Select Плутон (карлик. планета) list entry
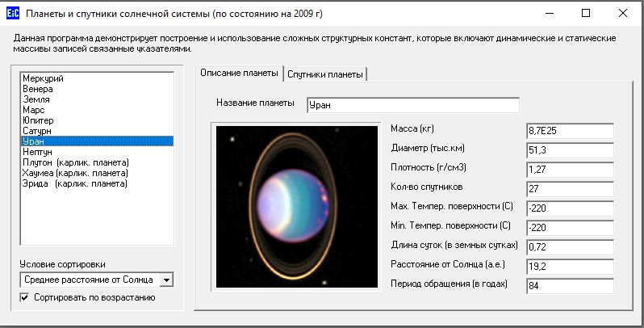644x328 pixels. [x=76, y=162]
